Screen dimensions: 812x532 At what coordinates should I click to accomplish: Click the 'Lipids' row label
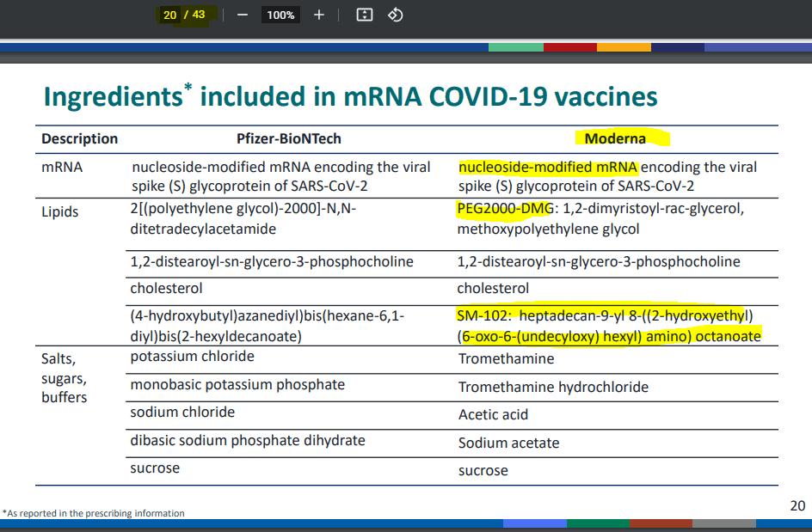coord(60,211)
